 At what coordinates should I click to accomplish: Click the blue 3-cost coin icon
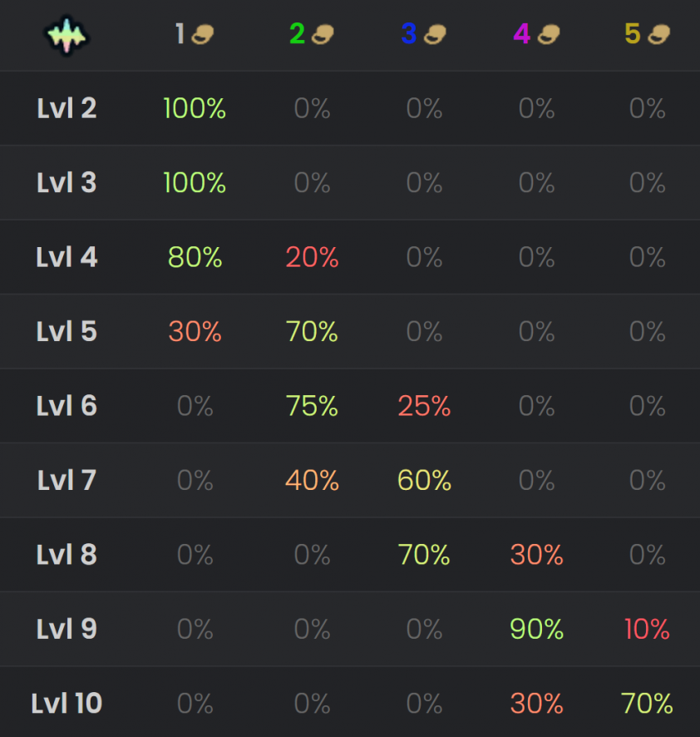(x=435, y=34)
